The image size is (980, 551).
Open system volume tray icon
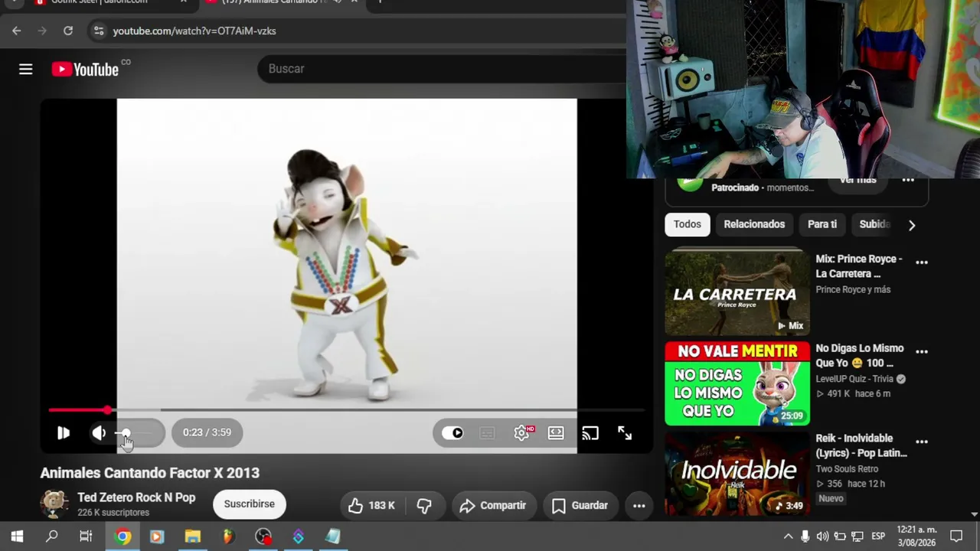click(x=822, y=536)
